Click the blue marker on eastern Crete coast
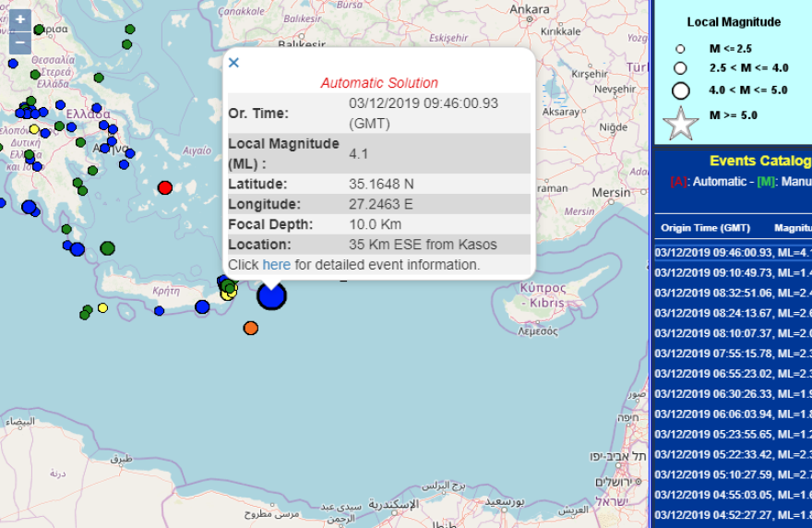The image size is (812, 528). click(x=202, y=307)
